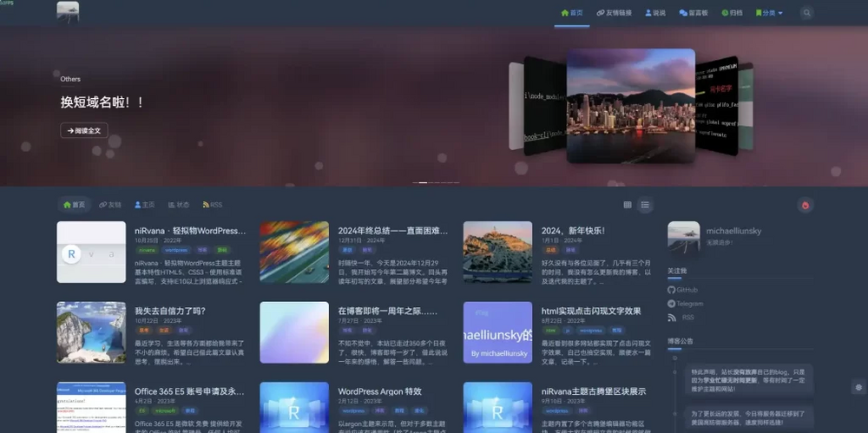Click the js tag under html实现点击闪现文字效果
Viewport: 868px width, 433px height.
click(568, 331)
